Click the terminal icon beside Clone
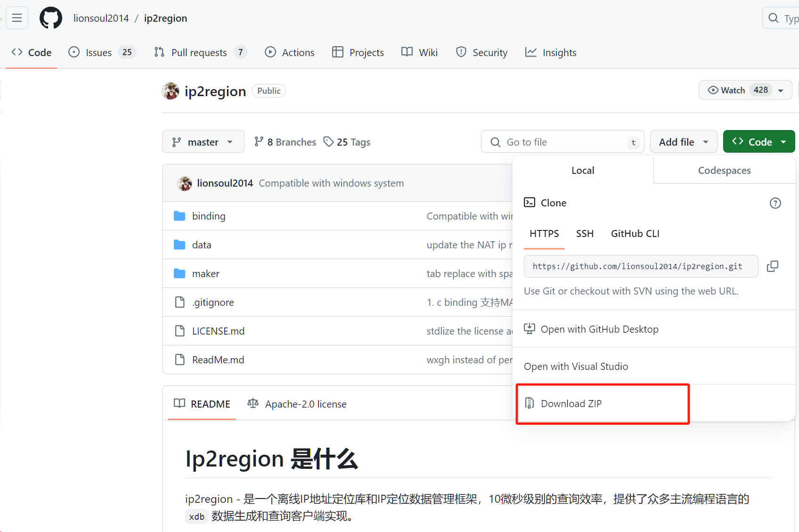The width and height of the screenshot is (799, 532). [530, 203]
